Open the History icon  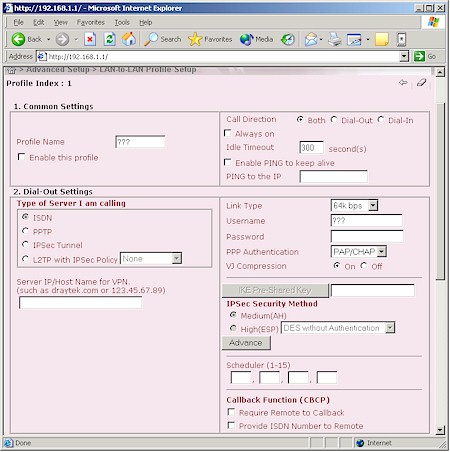tap(287, 39)
